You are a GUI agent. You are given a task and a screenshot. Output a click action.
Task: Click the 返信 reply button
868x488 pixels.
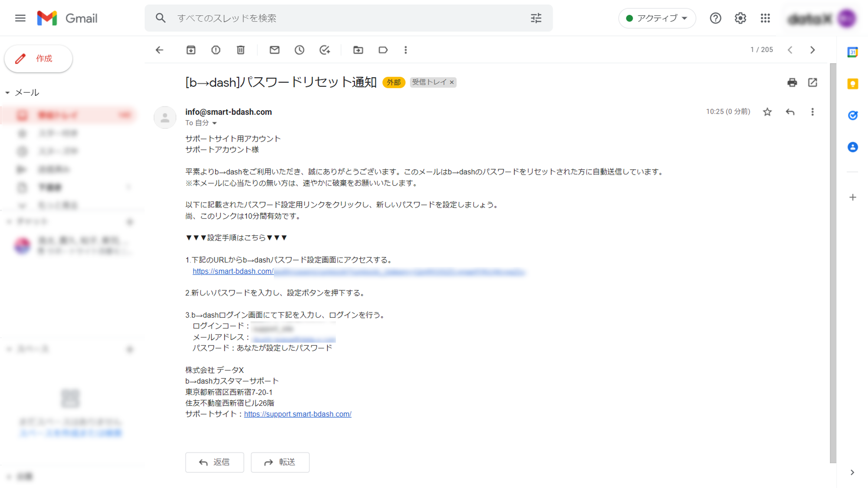click(x=214, y=462)
